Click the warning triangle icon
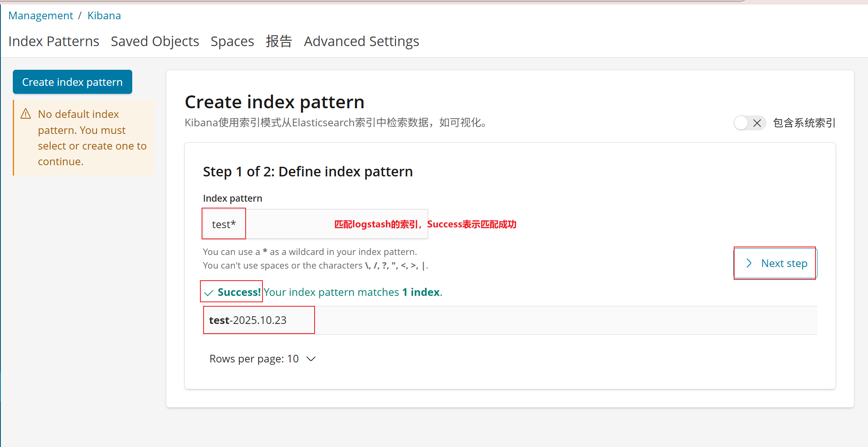This screenshot has height=447, width=868. click(26, 114)
